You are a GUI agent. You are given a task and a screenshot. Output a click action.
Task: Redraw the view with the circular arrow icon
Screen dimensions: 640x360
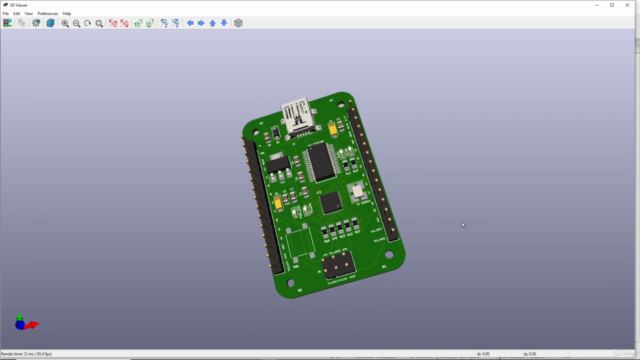click(x=87, y=23)
